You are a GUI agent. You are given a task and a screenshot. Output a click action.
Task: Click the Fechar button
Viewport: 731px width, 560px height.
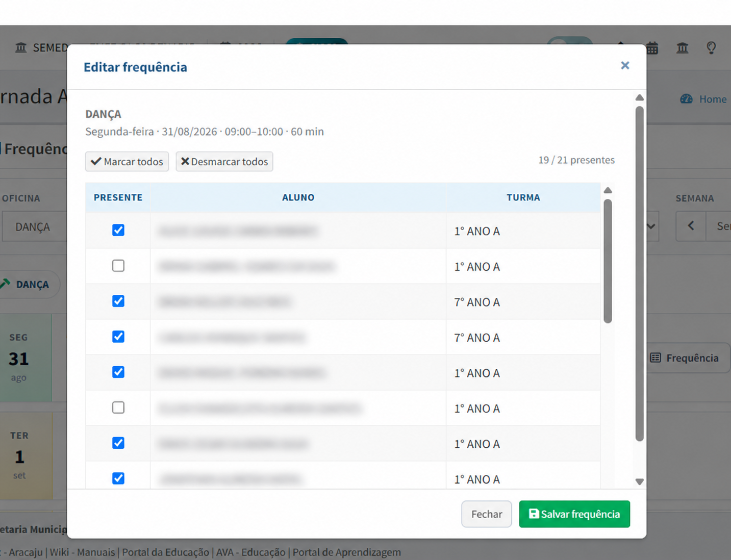pyautogui.click(x=487, y=514)
